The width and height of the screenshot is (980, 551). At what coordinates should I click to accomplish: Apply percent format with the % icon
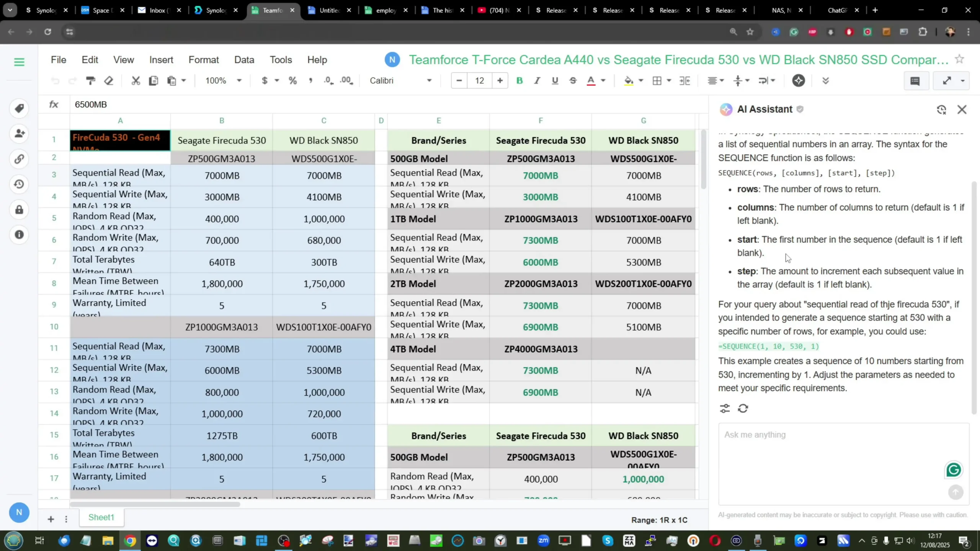coord(293,81)
